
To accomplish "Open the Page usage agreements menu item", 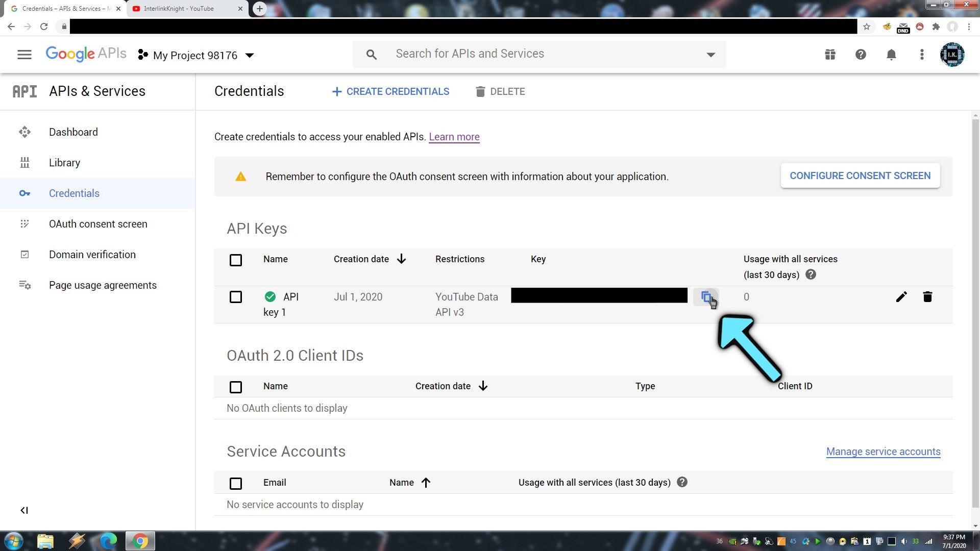I will (103, 285).
